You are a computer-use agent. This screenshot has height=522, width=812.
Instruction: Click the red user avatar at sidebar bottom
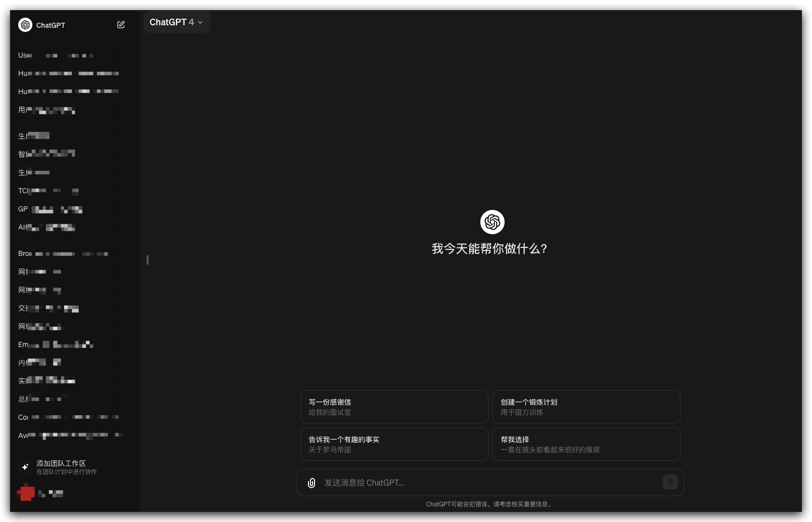26,493
